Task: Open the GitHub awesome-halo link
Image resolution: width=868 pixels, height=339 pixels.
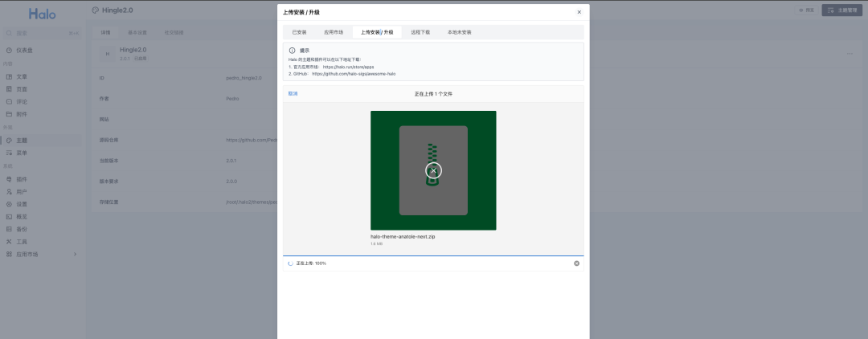Action: 354,74
